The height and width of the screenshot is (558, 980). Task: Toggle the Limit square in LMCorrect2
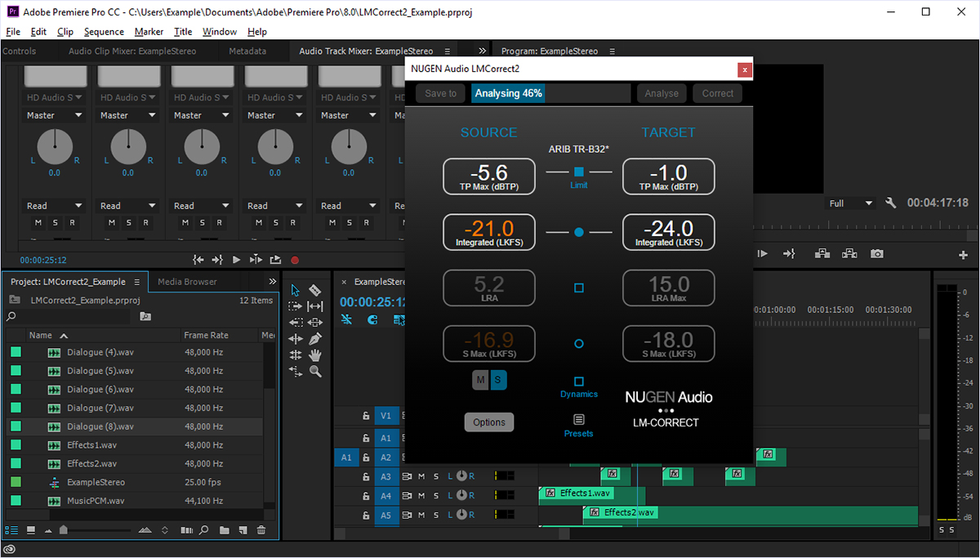pyautogui.click(x=579, y=172)
